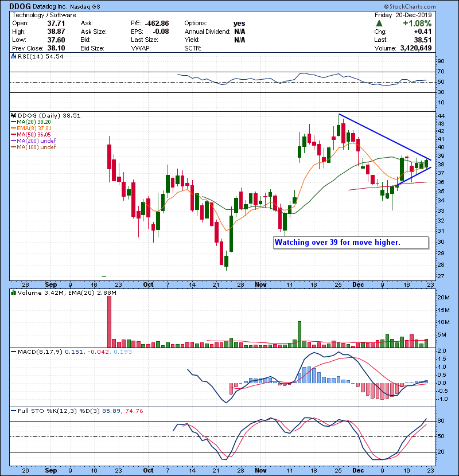Click the 44 price axis label

(x=441, y=116)
